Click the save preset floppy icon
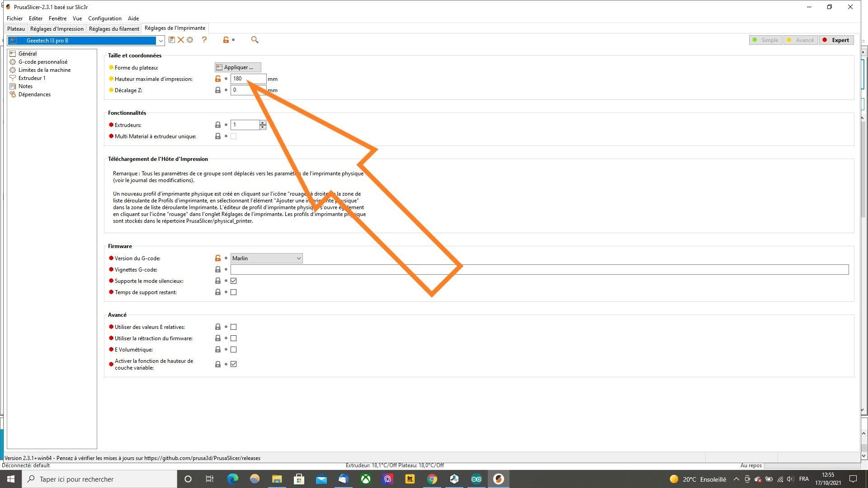 [172, 40]
